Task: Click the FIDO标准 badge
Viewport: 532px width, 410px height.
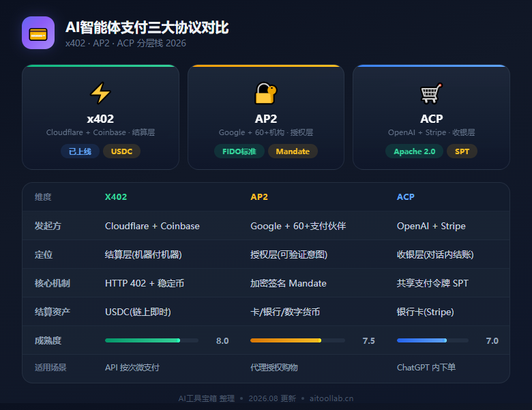Action: [x=239, y=151]
